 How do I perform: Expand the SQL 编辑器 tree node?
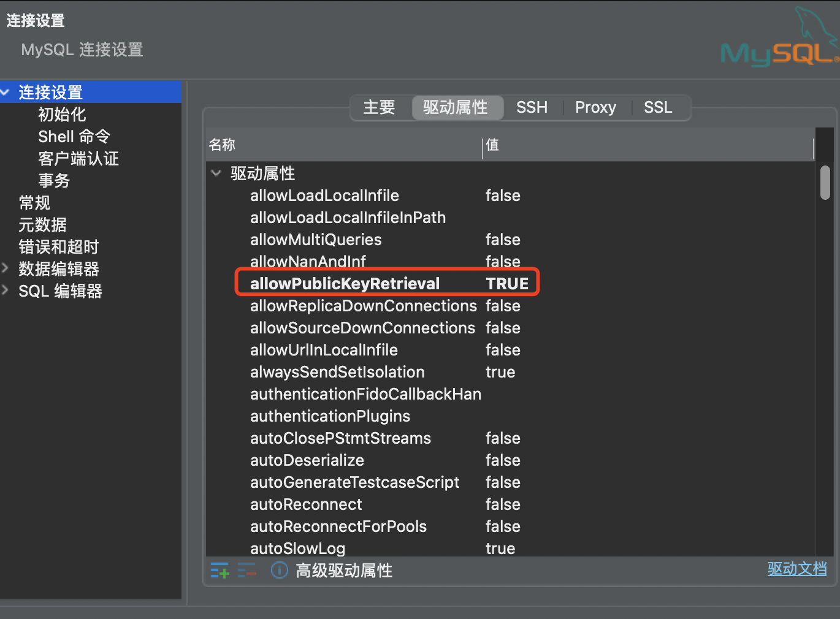point(6,290)
